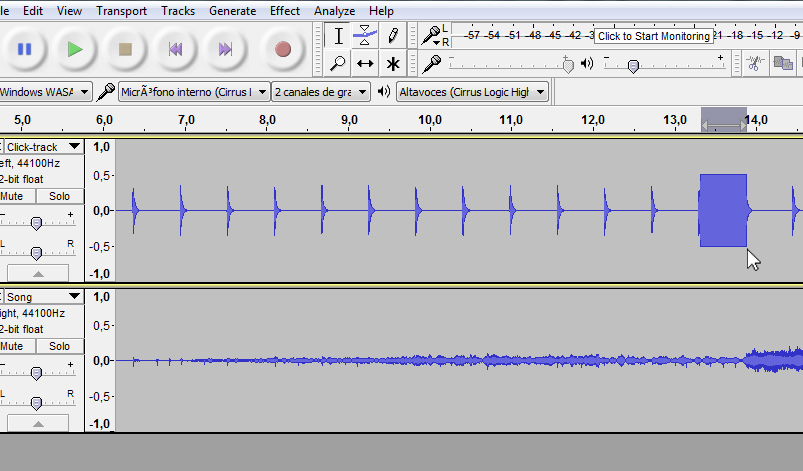Collapse the Song track with the arrow
Image resolution: width=803 pixels, height=471 pixels.
pyautogui.click(x=38, y=423)
